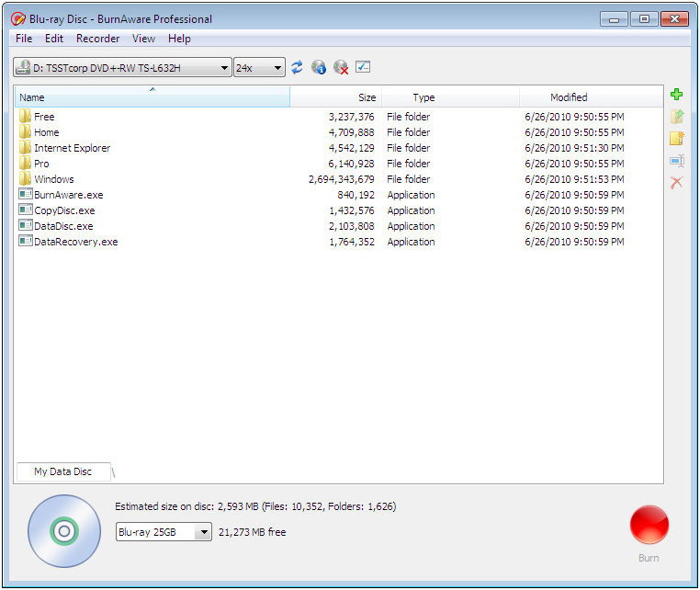Screen dimensions: 700x590
Task: Click the red X delete icon
Action: (676, 182)
